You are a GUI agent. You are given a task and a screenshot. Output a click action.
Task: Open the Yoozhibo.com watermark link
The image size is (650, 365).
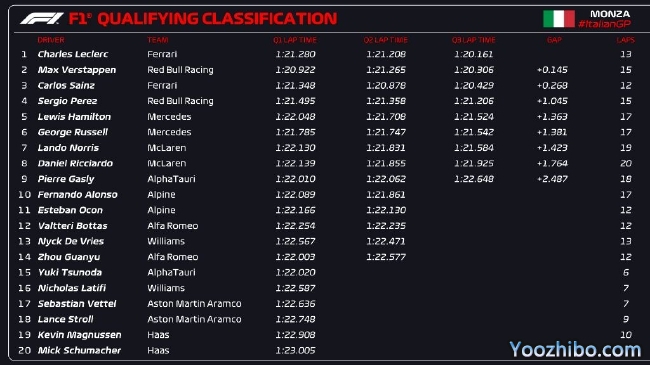point(575,349)
